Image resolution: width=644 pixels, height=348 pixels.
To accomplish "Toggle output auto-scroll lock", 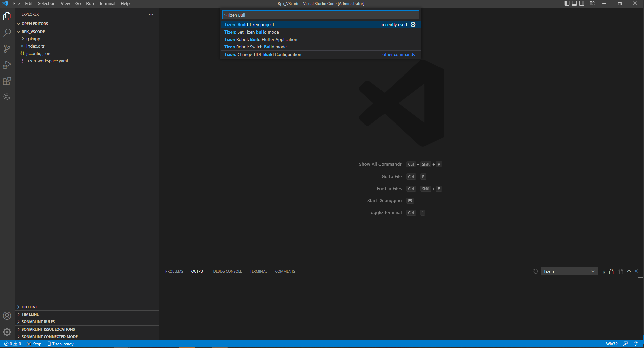I will click(611, 271).
